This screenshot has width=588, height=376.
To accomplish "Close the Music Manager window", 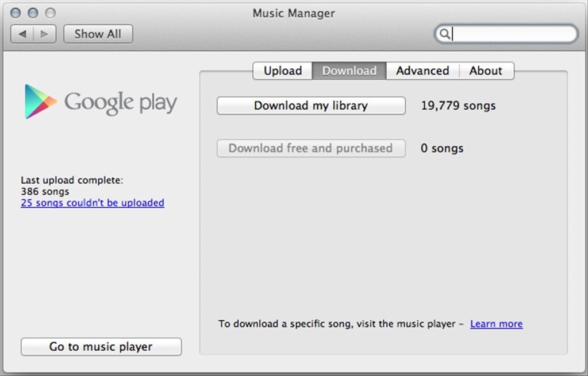I will [x=16, y=13].
